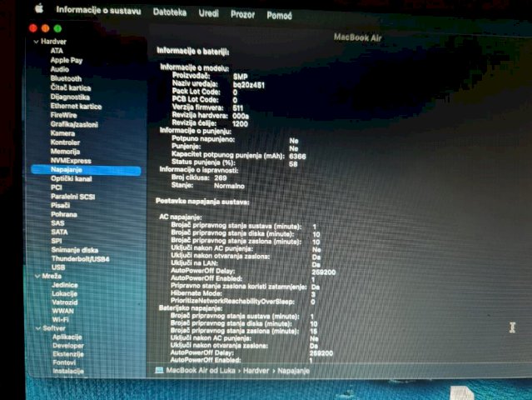Select Vatrozid under Mreža

tap(65, 302)
